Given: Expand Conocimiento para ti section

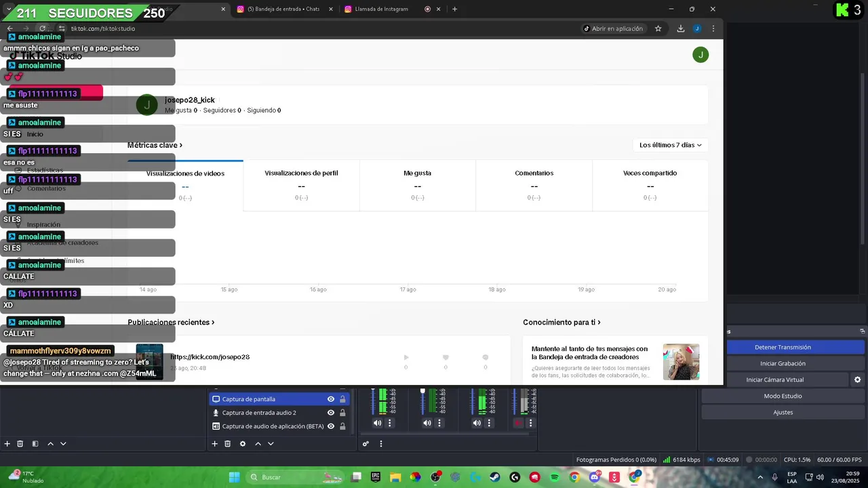Looking at the screenshot, I should [x=561, y=323].
